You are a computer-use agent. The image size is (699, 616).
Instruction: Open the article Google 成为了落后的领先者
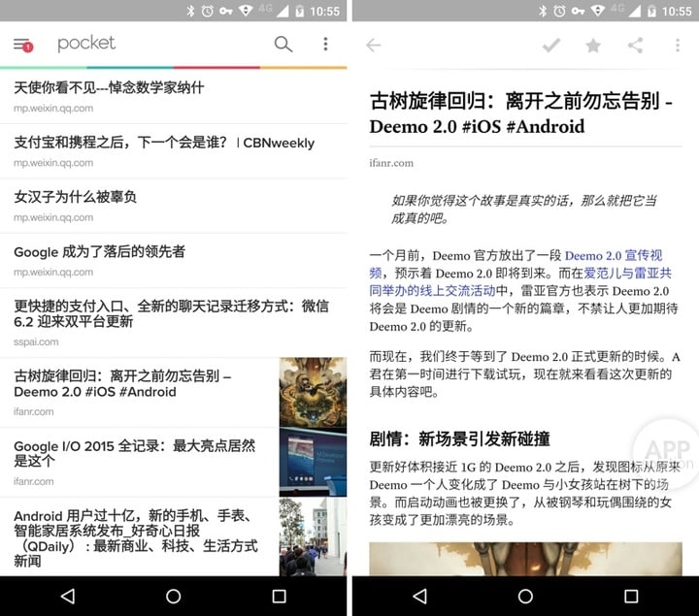click(x=174, y=261)
